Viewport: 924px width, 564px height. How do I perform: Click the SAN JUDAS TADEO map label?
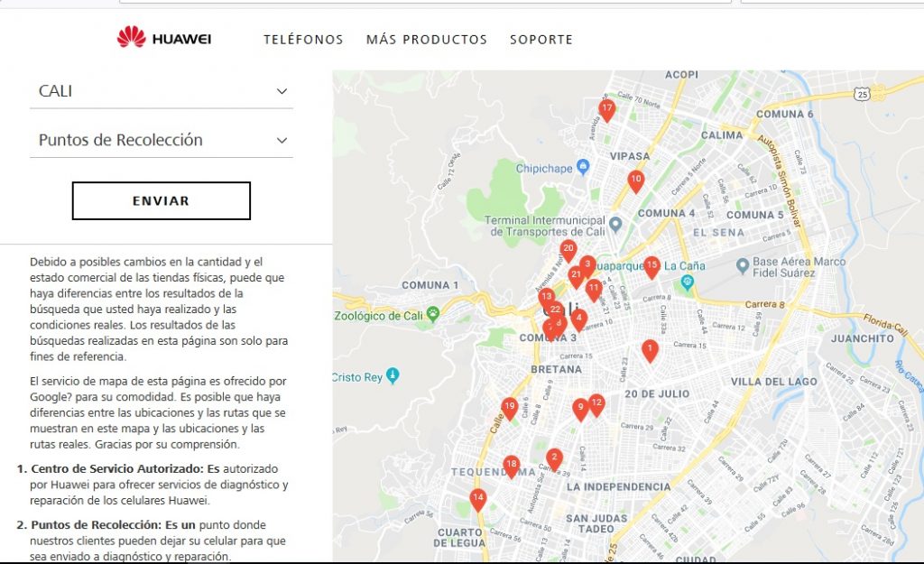(596, 523)
